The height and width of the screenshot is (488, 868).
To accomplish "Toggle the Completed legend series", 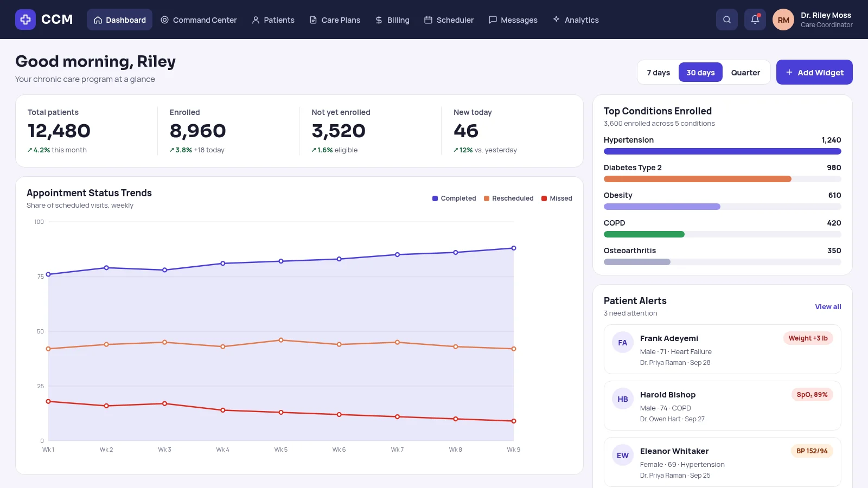I will coord(454,198).
